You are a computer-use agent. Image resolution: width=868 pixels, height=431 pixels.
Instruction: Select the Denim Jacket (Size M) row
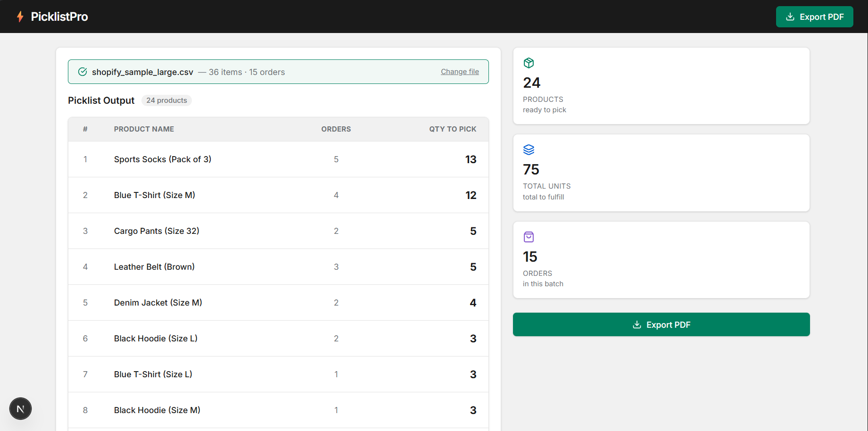(278, 303)
